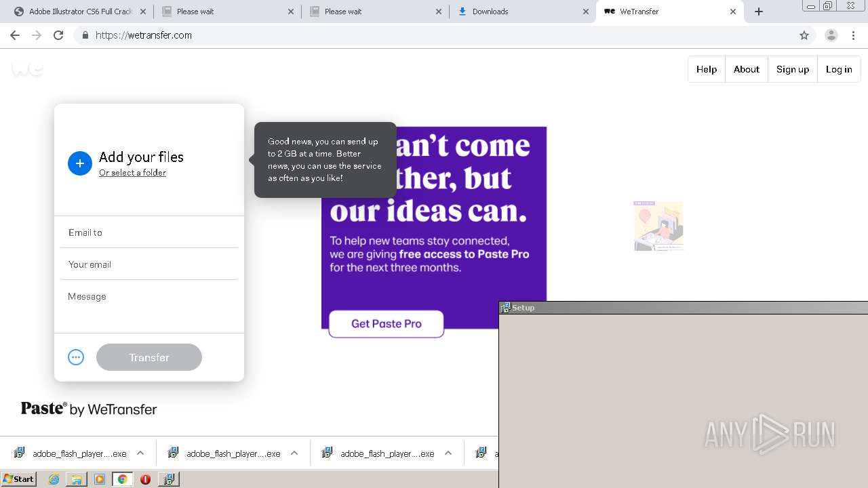Image resolution: width=868 pixels, height=488 pixels.
Task: Click Sign up in top navigation
Action: pyautogui.click(x=793, y=69)
